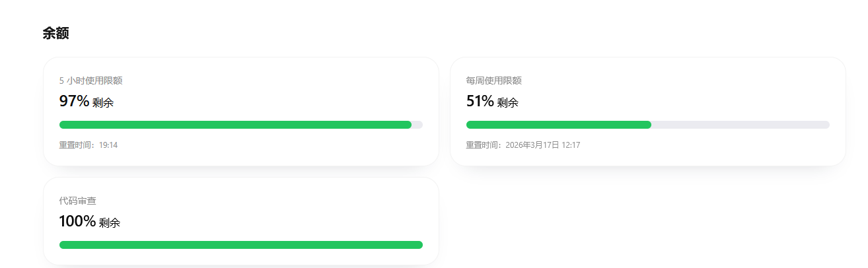Click the 97% remaining value
Screen dimensions: 868x268
(x=74, y=101)
